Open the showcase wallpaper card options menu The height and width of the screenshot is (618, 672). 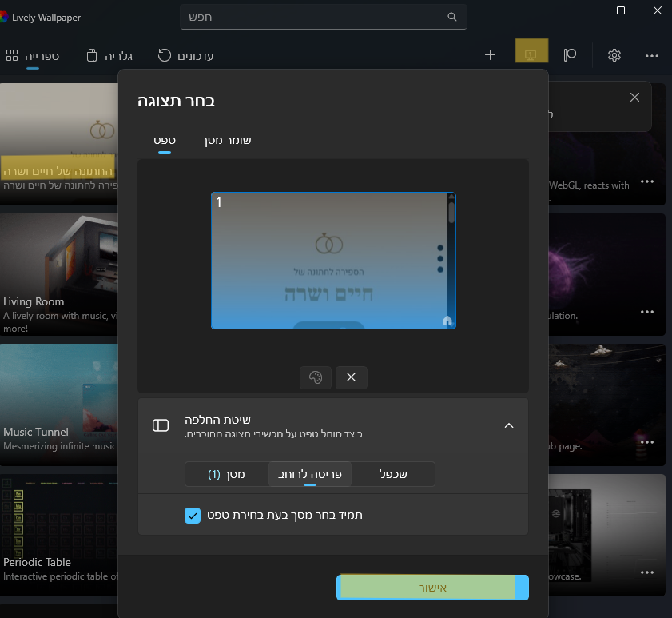tap(646, 572)
